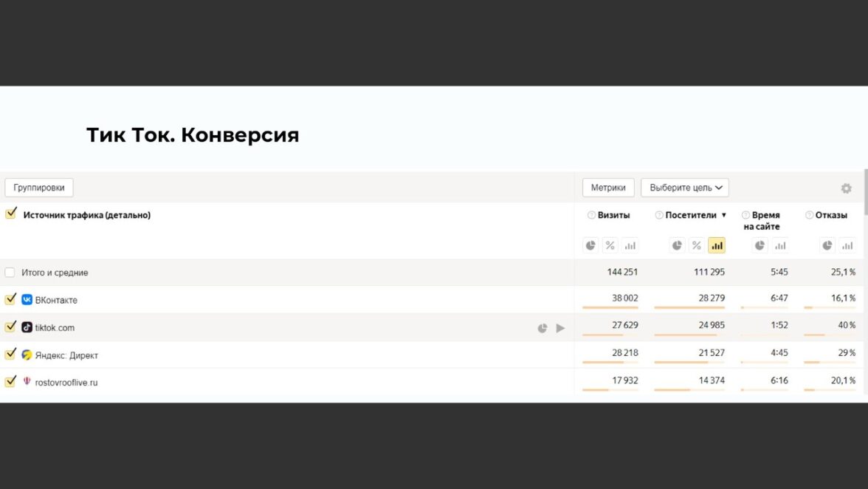Viewport: 868px width, 489px height.
Task: Open table settings gear icon
Action: coord(846,188)
